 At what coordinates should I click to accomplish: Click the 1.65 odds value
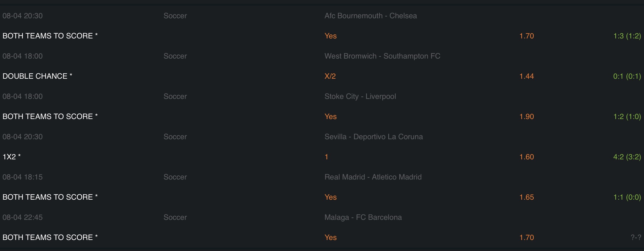[526, 197]
